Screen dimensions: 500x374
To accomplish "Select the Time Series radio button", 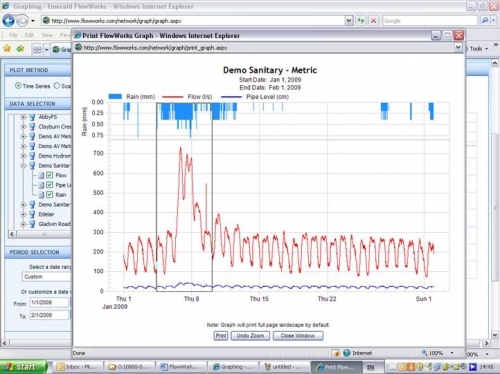I will [18, 86].
